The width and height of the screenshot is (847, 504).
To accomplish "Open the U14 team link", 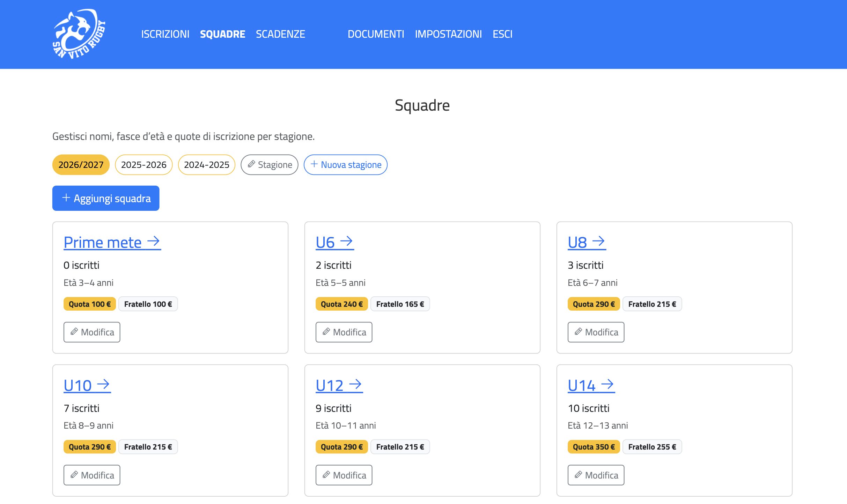I will pos(591,385).
